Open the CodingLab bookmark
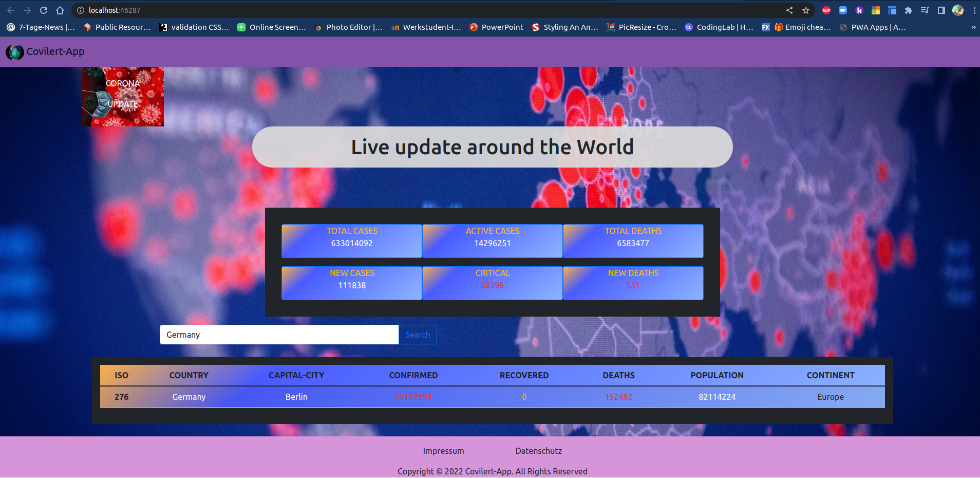 (719, 27)
